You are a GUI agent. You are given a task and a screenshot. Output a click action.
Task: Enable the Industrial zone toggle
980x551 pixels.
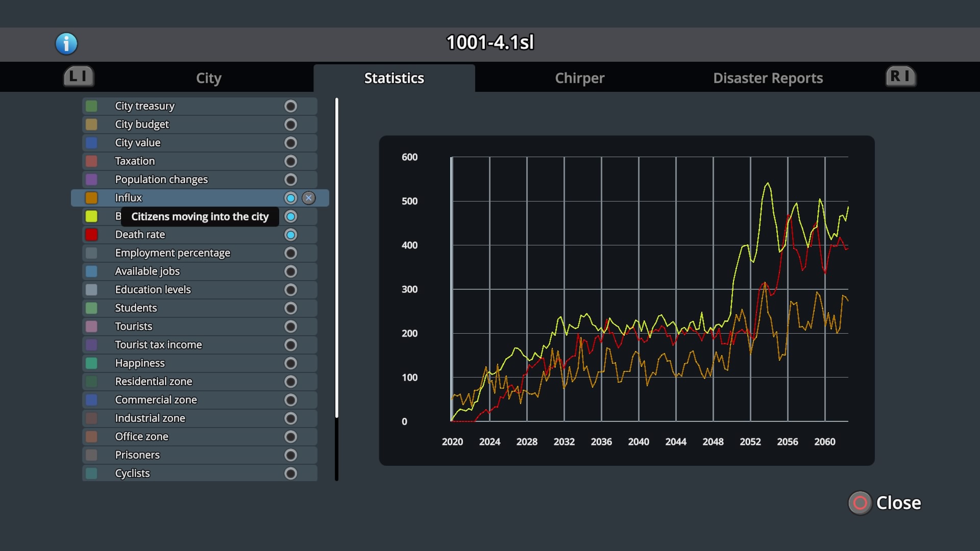tap(290, 418)
